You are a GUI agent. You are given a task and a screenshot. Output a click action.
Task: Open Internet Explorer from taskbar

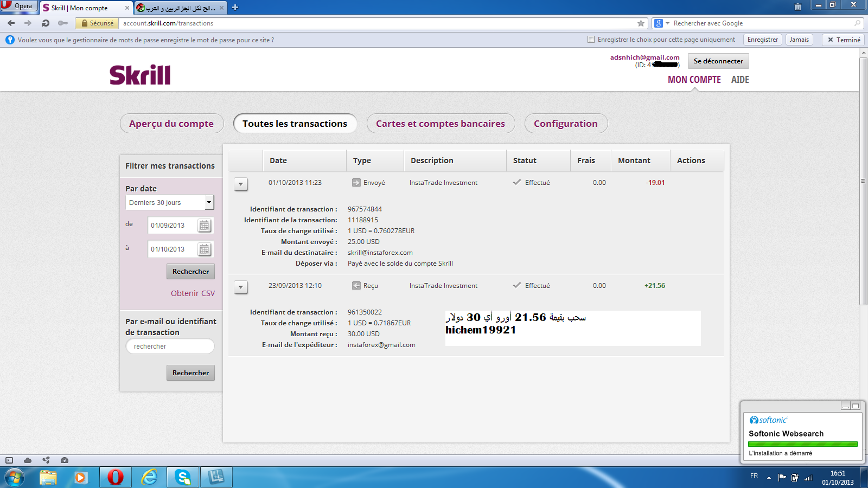[149, 478]
